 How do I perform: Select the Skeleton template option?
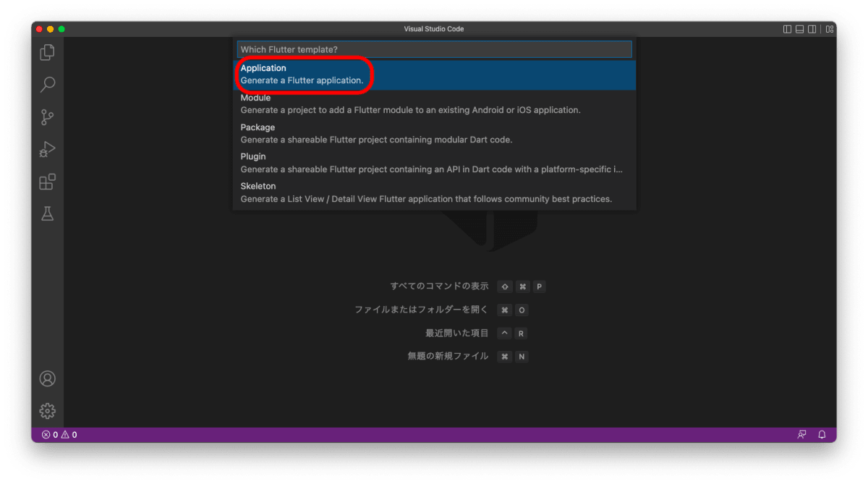[x=434, y=192]
